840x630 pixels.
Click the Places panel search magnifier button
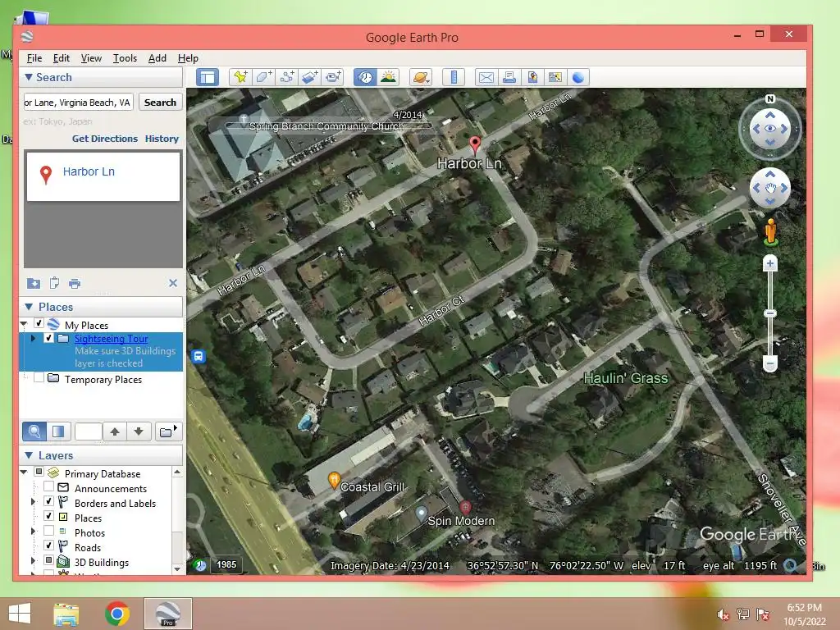coord(34,431)
